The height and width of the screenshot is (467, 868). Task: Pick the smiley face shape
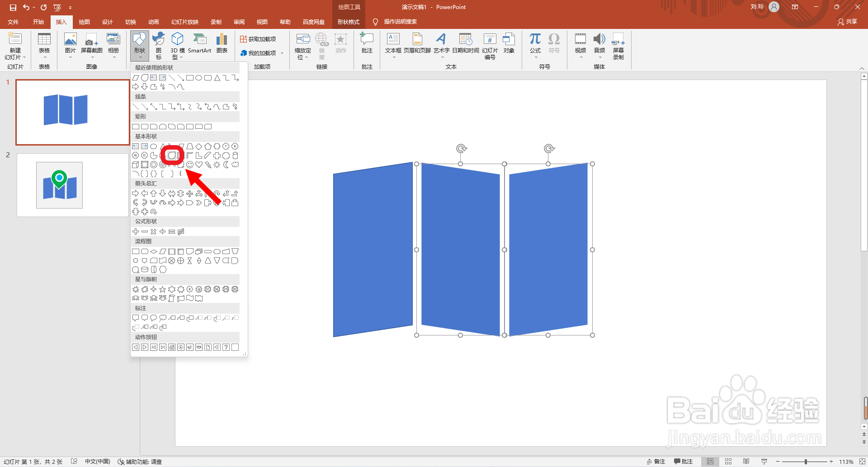click(x=190, y=165)
